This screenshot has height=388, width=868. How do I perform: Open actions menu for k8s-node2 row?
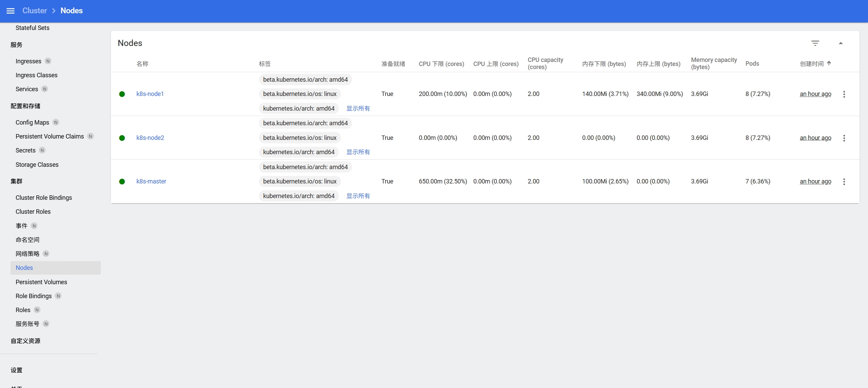[844, 138]
